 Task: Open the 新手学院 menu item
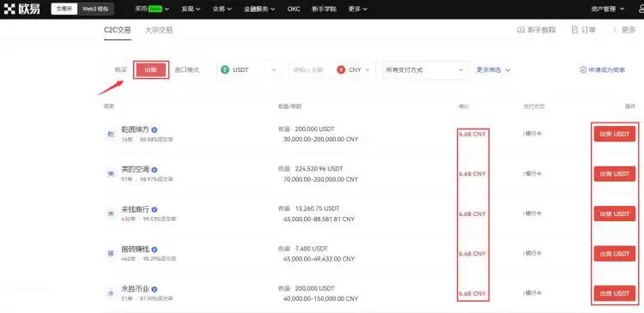click(x=324, y=9)
